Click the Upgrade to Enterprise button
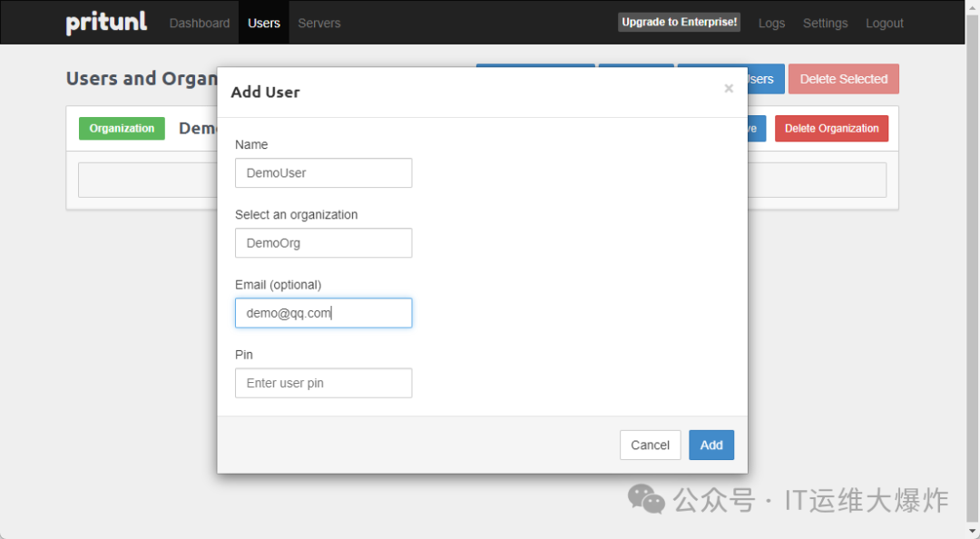Image resolution: width=980 pixels, height=539 pixels. coord(679,22)
